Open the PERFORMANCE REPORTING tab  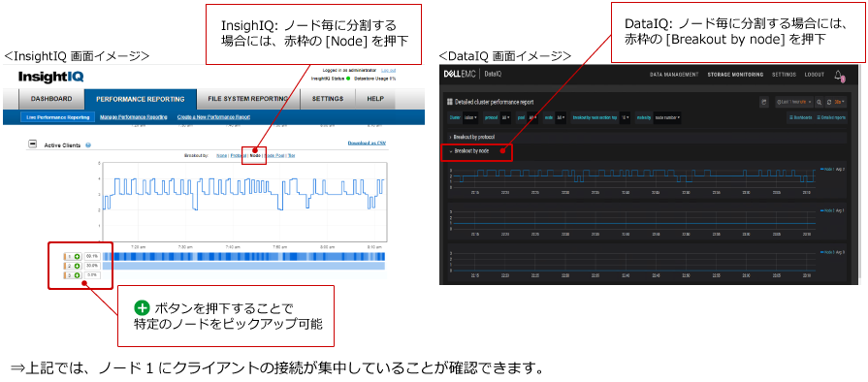point(140,99)
